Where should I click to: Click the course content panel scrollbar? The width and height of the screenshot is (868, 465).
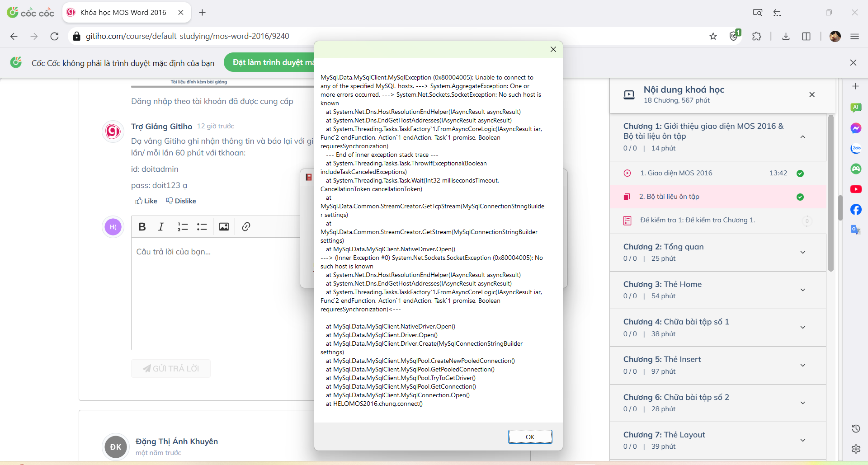tap(831, 193)
